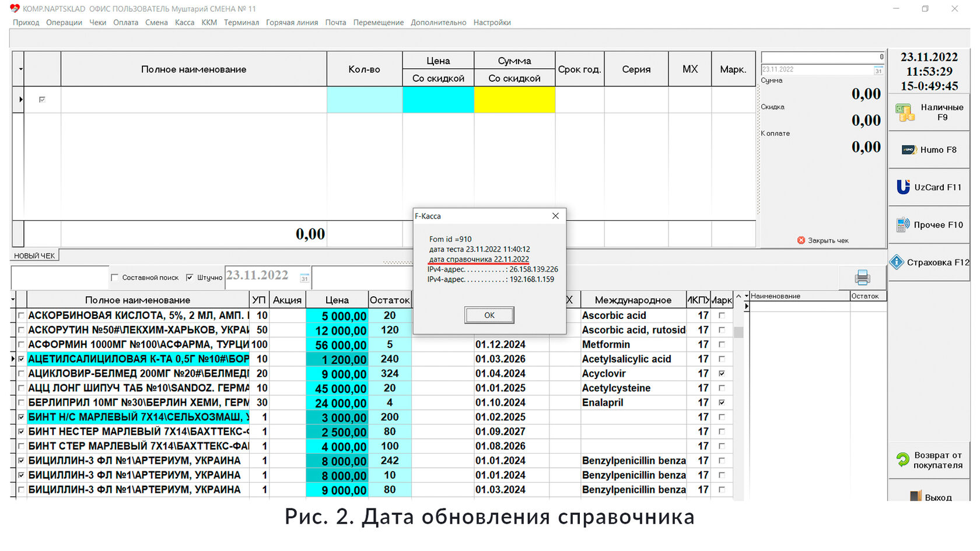Open the Смена menu

pos(156,22)
